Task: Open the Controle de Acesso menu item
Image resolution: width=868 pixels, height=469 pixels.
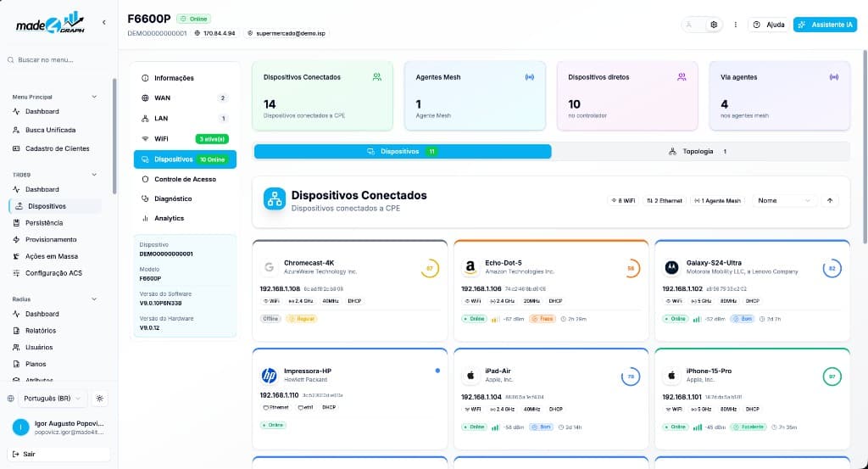Action: tap(185, 180)
